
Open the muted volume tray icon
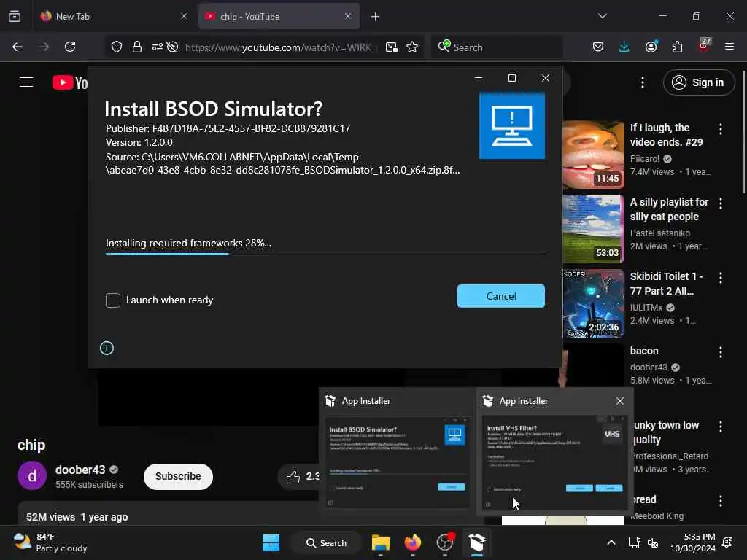[x=653, y=542]
